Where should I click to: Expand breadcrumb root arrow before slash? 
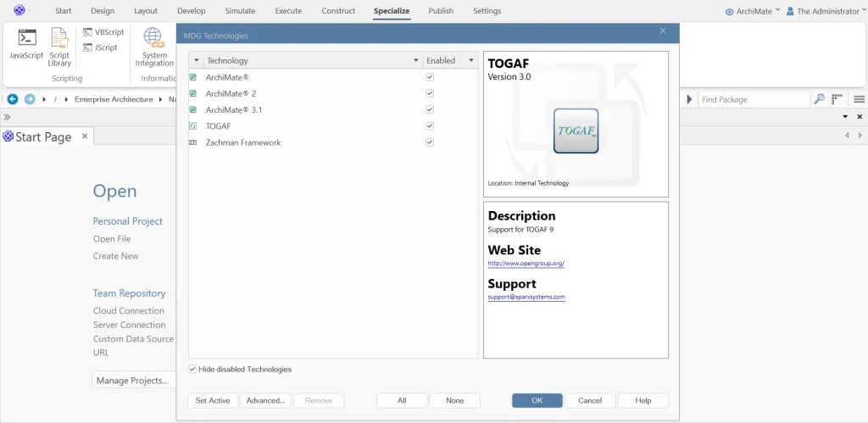tap(44, 99)
